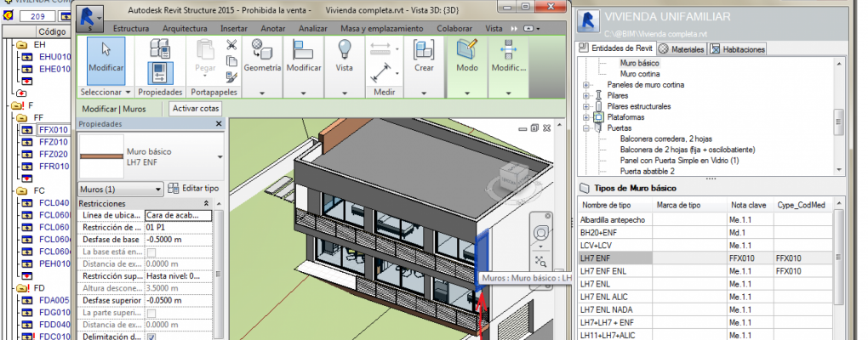Collapse the Puertas tree node
868x340 pixels.
click(x=585, y=128)
